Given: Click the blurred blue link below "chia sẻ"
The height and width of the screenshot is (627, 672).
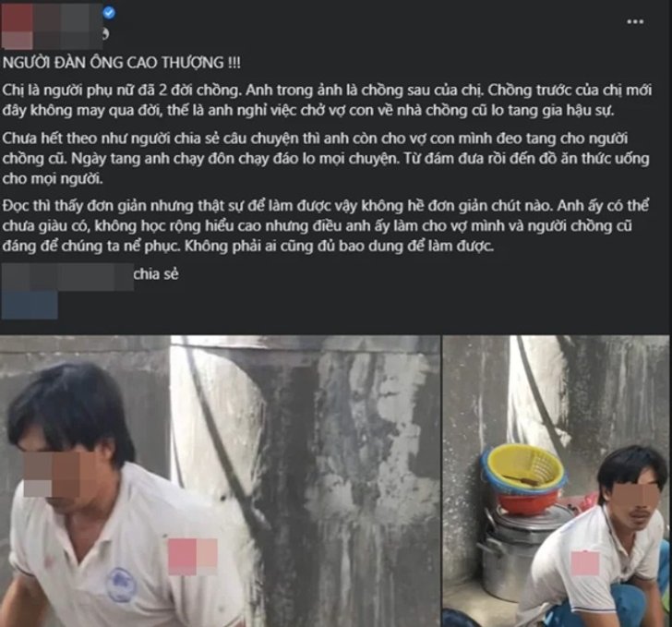Looking at the screenshot, I should pos(30,305).
